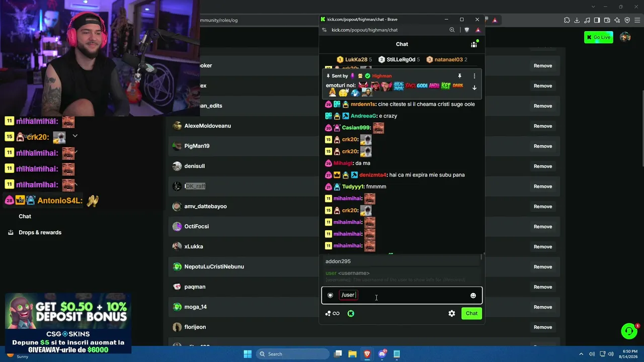Image resolution: width=644 pixels, height=362 pixels.
Task: Open the emoji picker in chat input
Action: pos(473,296)
